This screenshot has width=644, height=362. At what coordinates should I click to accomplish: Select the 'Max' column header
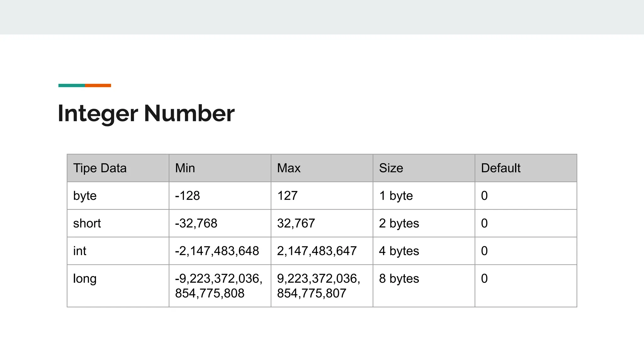322,168
